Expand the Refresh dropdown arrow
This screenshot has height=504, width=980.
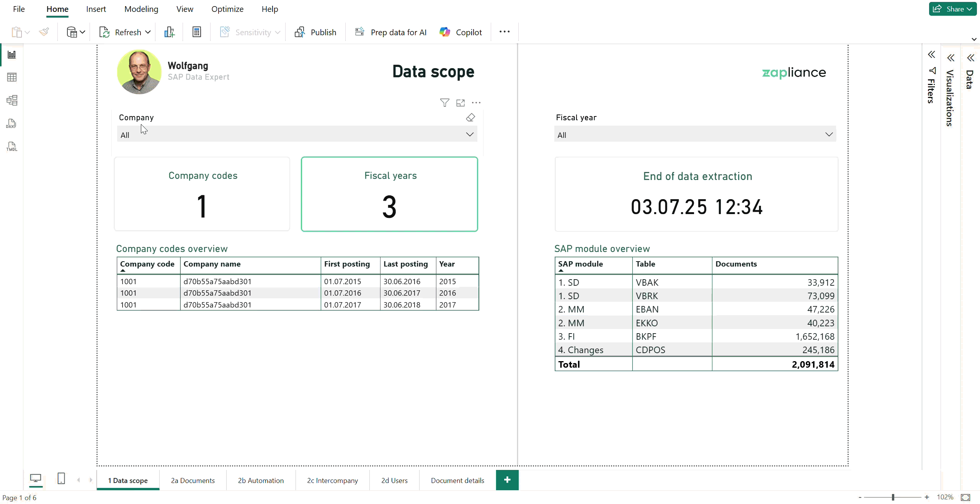coord(148,32)
